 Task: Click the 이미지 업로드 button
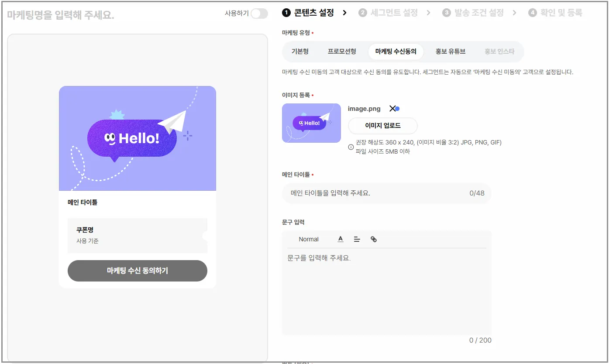[x=383, y=126]
